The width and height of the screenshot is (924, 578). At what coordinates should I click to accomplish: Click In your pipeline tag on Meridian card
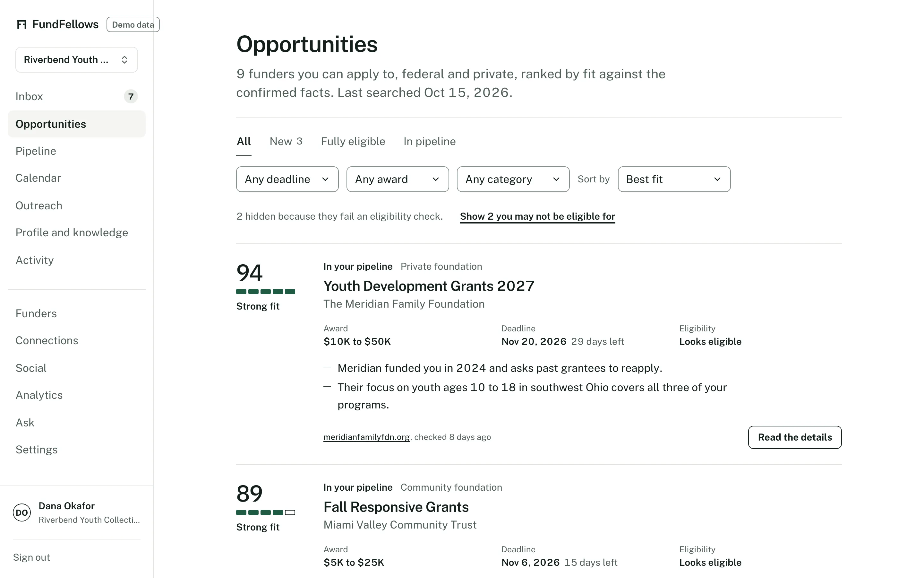click(x=358, y=267)
